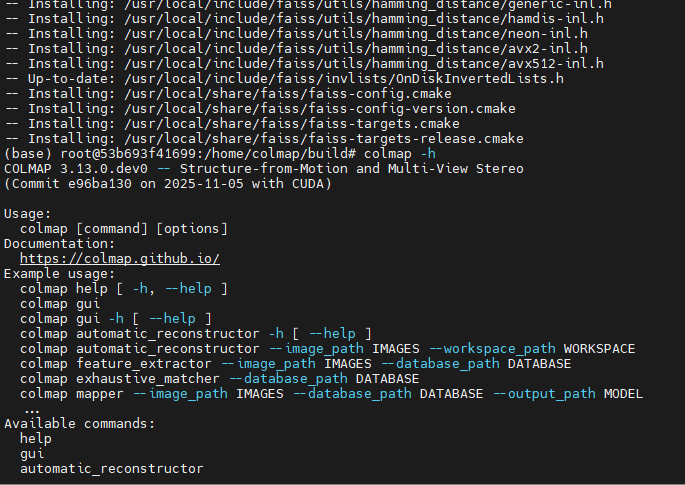Screen dimensions: 685x485
Task: Click the 'avx2-inl.h' install line
Action: (x=296, y=48)
